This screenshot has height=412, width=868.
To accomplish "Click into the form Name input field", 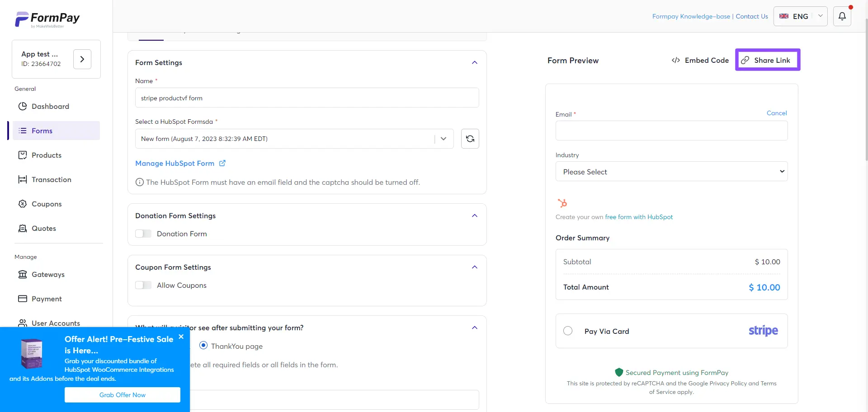I will click(x=307, y=98).
